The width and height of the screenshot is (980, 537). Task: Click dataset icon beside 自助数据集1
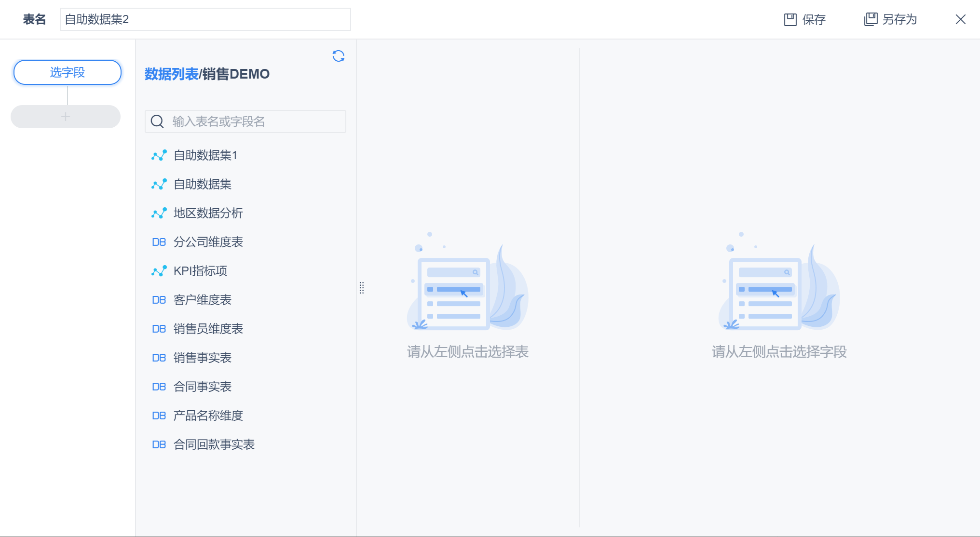tap(159, 155)
